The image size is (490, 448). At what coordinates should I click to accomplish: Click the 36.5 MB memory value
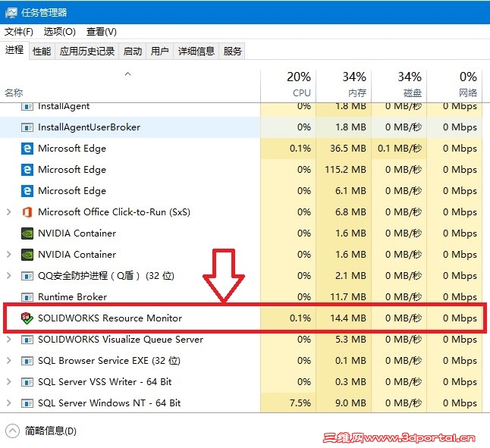click(x=348, y=149)
